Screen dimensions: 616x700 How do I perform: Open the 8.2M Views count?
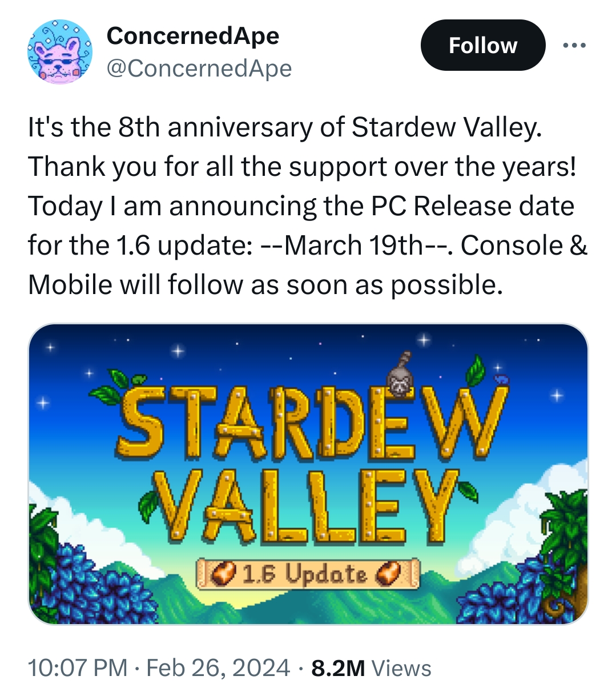tap(371, 667)
